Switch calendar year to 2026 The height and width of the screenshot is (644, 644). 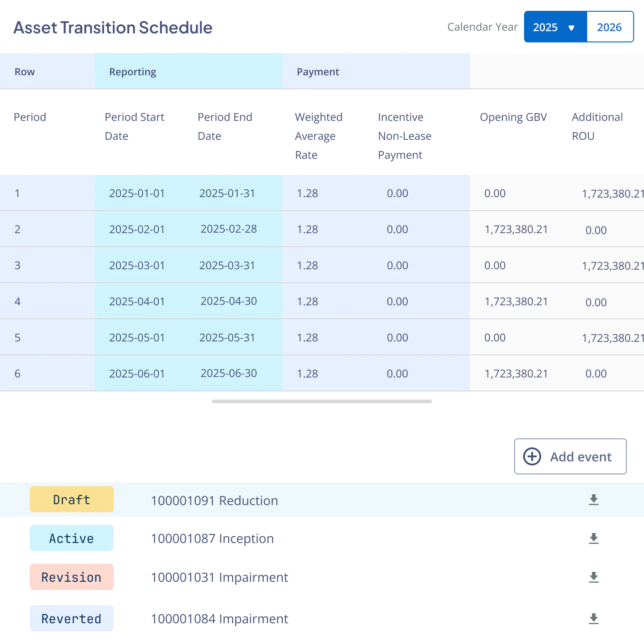click(x=610, y=27)
